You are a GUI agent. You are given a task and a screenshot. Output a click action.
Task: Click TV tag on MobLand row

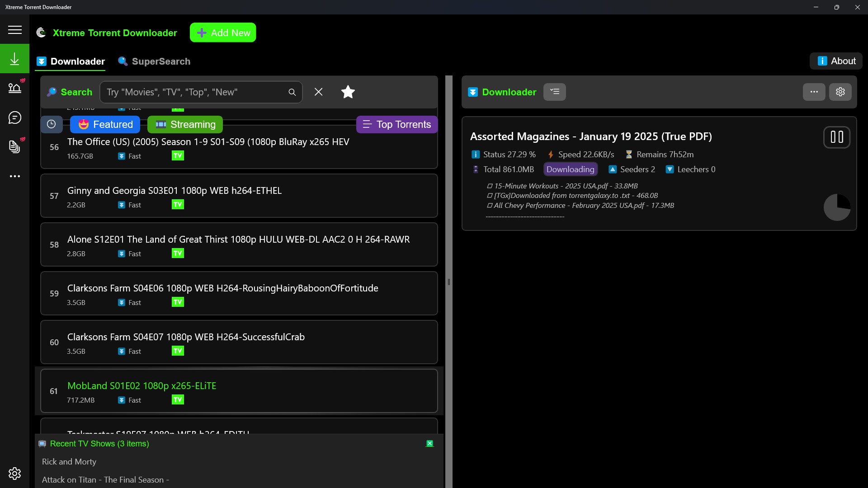[178, 400]
